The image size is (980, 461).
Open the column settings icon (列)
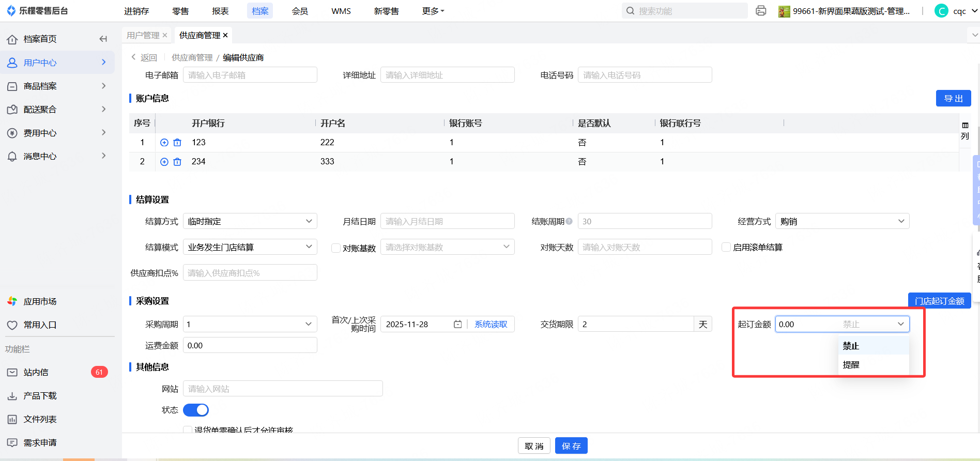pyautogui.click(x=964, y=130)
